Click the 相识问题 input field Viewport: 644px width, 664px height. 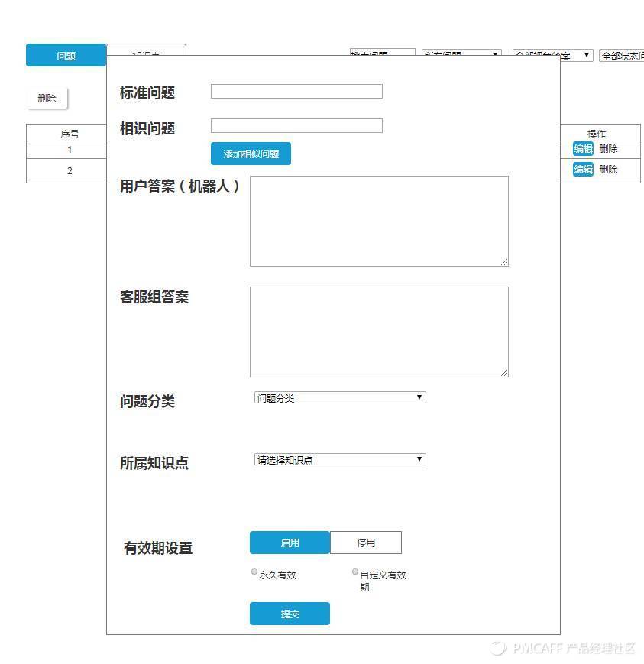point(296,125)
